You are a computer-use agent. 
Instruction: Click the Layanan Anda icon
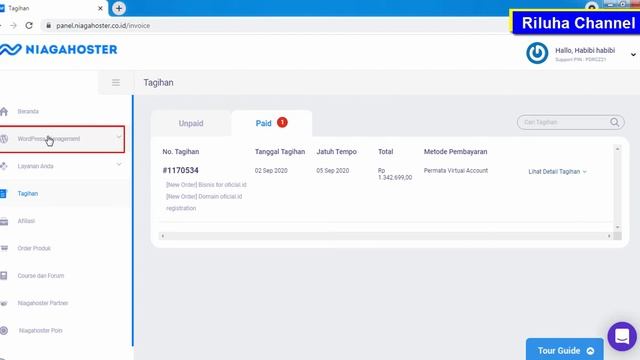coord(4,166)
